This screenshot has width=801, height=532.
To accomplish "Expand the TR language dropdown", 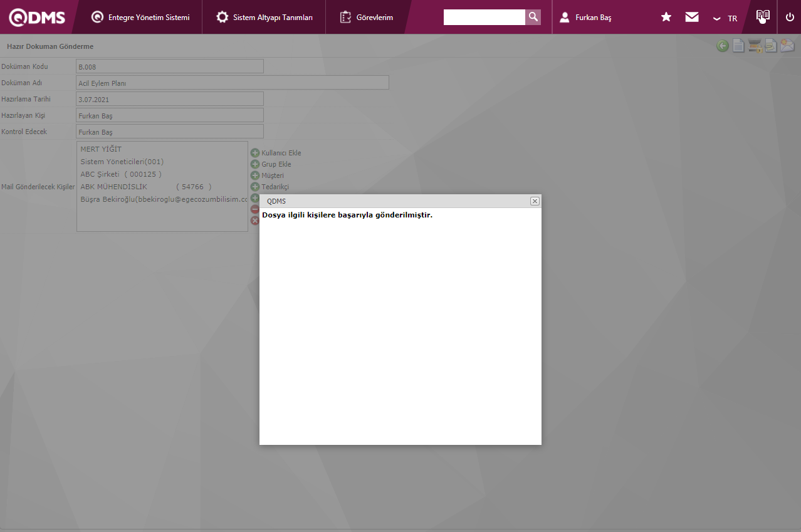I will click(725, 18).
